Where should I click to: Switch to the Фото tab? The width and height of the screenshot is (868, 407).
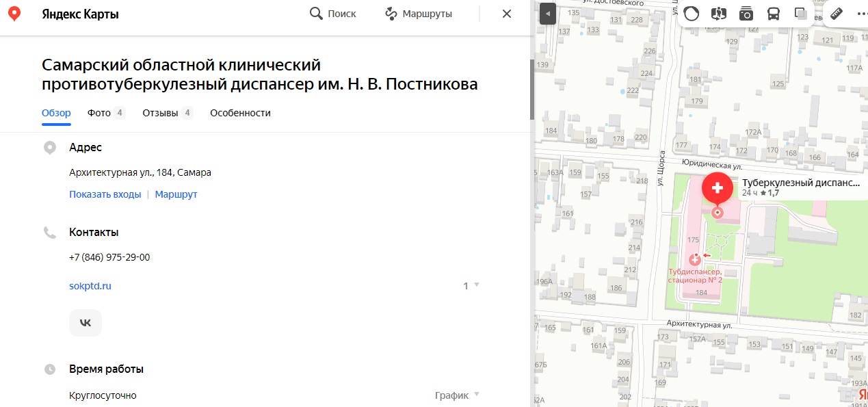click(x=106, y=113)
